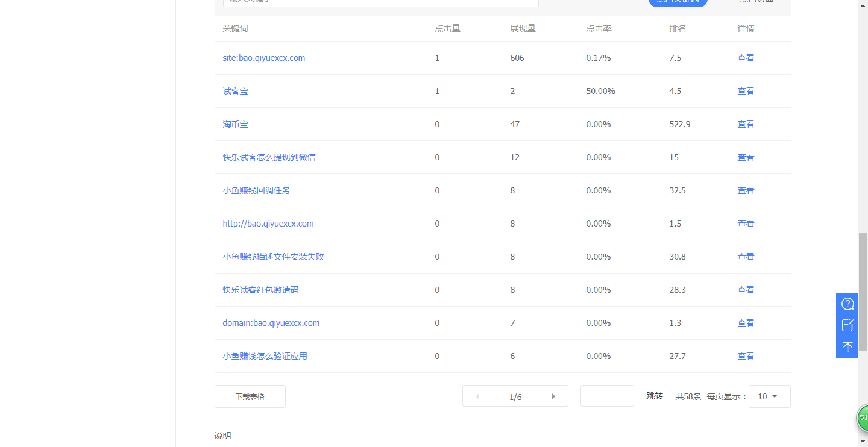Click the 共58条 total count text
Screen dimensions: 868x447
688,396
